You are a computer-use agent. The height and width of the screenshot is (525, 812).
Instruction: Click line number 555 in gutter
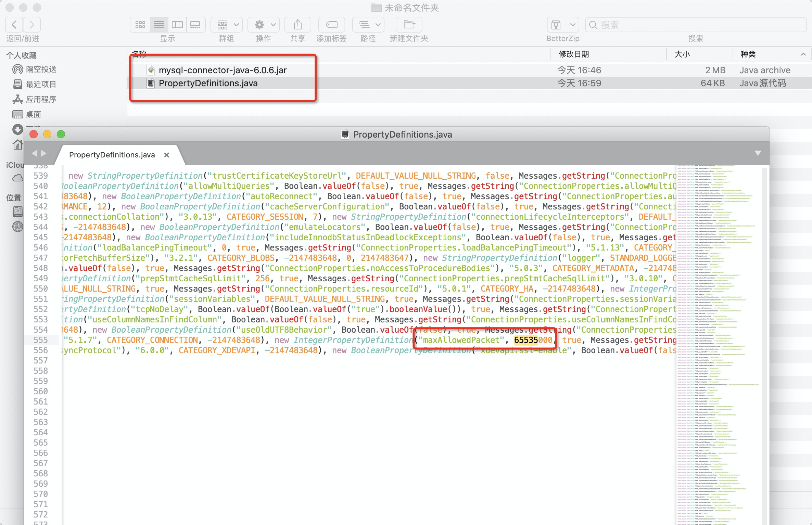41,340
